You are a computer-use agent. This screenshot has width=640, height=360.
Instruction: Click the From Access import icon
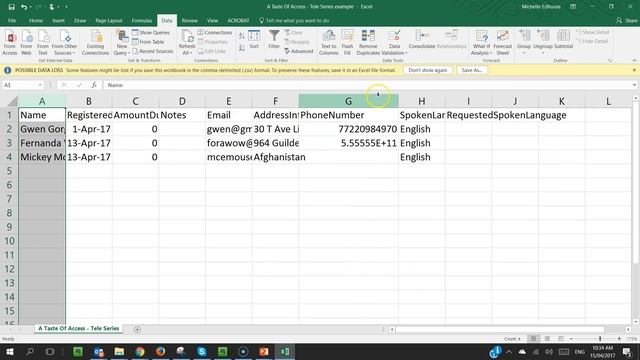click(x=10, y=42)
